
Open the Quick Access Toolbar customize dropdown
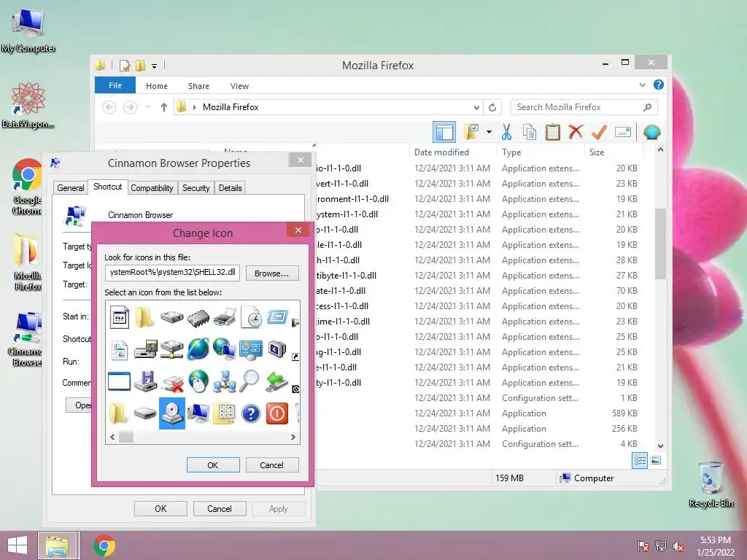[155, 66]
